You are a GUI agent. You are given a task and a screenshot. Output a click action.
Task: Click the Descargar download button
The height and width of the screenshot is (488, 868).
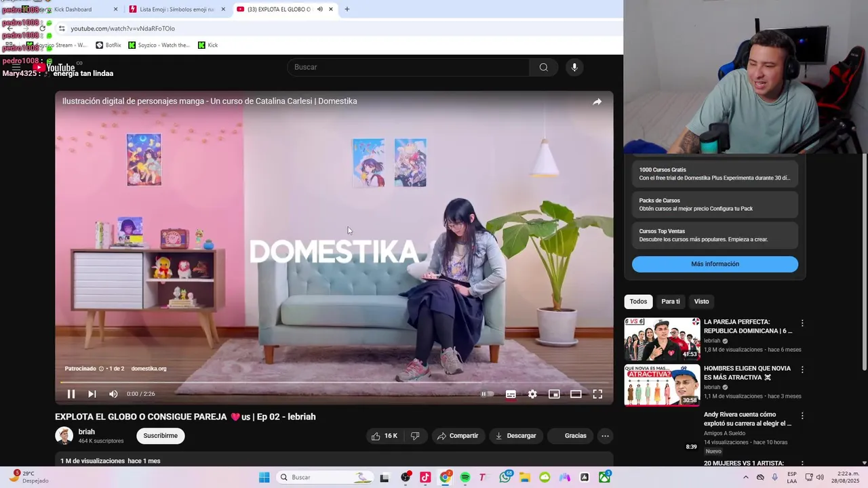coord(516,436)
